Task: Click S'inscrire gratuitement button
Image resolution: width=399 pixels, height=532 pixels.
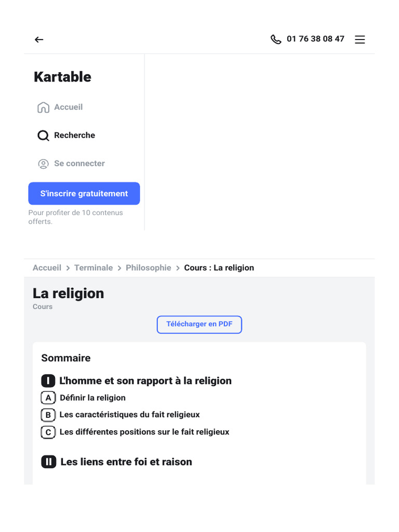Action: 84,193
